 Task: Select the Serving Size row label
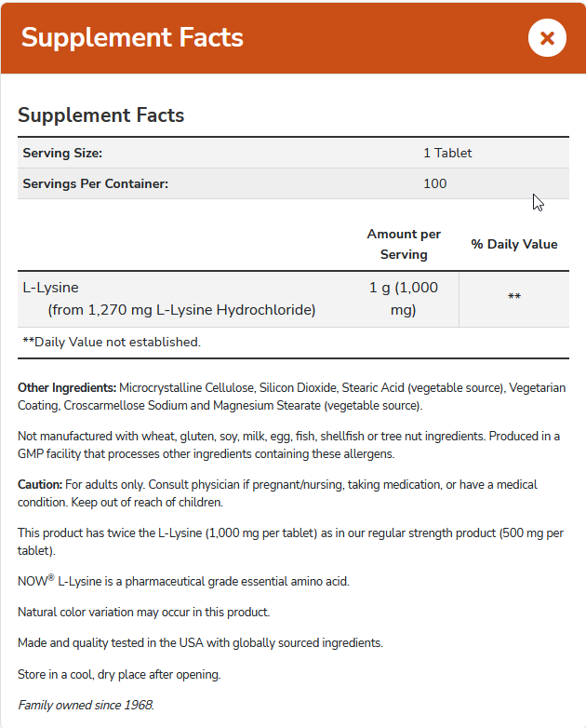click(x=62, y=153)
